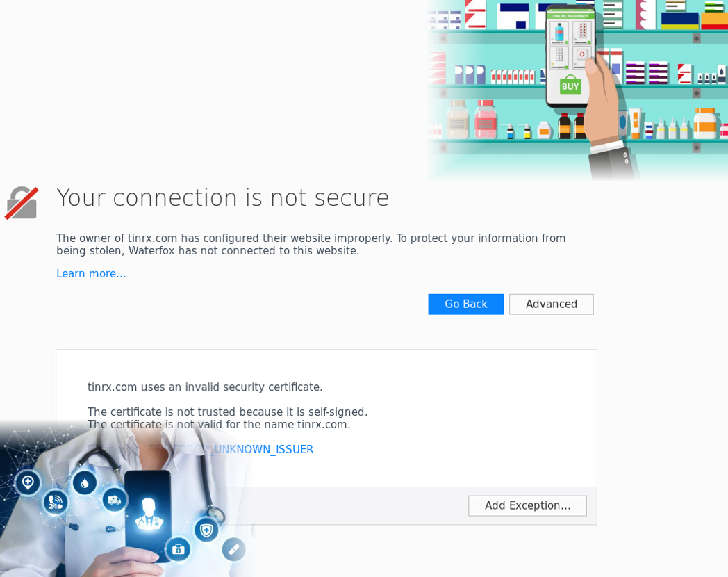728x577 pixels.
Task: Click medical kit product on phone screen
Action: click(582, 54)
